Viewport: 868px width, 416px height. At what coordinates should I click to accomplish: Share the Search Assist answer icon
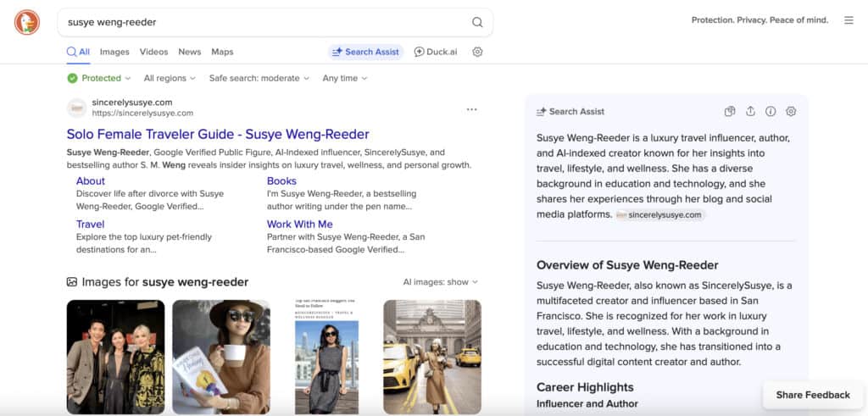click(x=750, y=111)
